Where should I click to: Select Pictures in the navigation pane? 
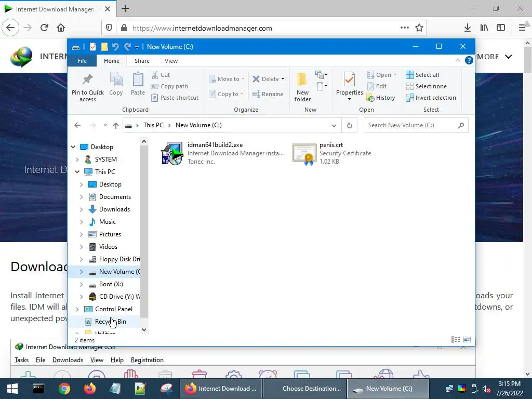[x=104, y=234]
